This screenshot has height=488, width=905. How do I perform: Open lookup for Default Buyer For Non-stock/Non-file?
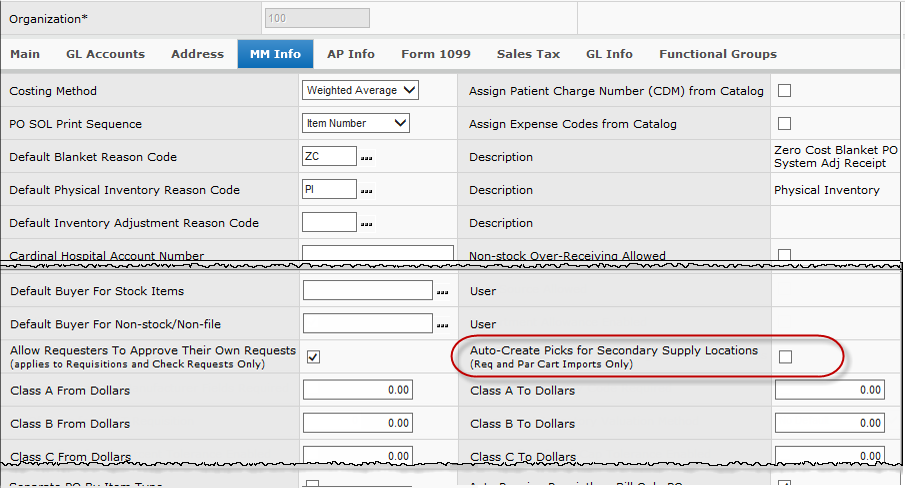coord(442,325)
